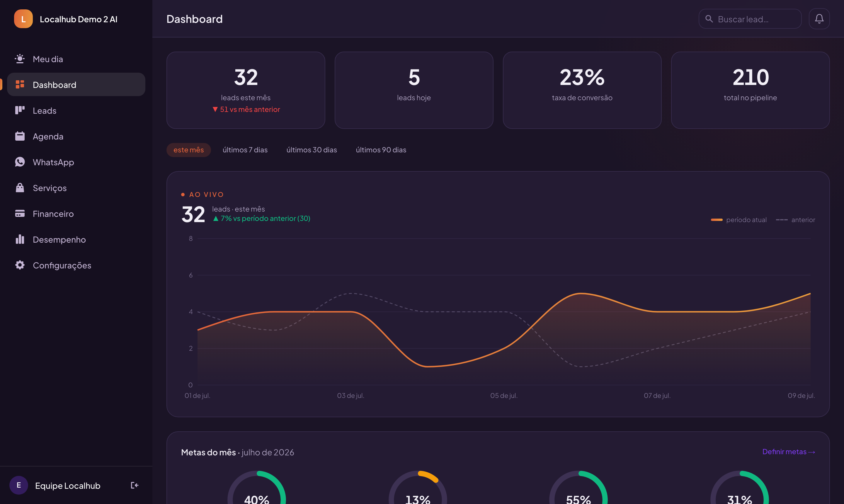The width and height of the screenshot is (844, 504).
Task: Click '03 de jul.' axis label
Action: (350, 395)
